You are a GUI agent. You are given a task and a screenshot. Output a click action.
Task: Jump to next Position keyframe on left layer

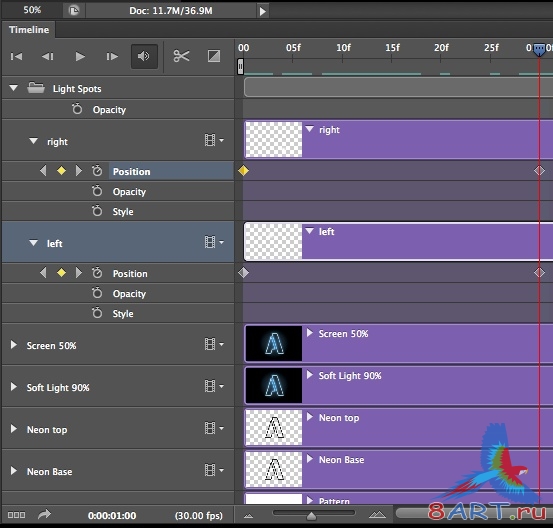(79, 273)
